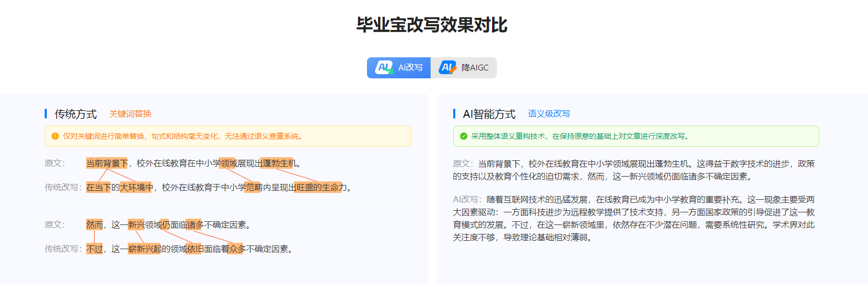Screen dimensions: 868x287
Task: Click the yellow notice about keyword replacement
Action: coord(228,136)
